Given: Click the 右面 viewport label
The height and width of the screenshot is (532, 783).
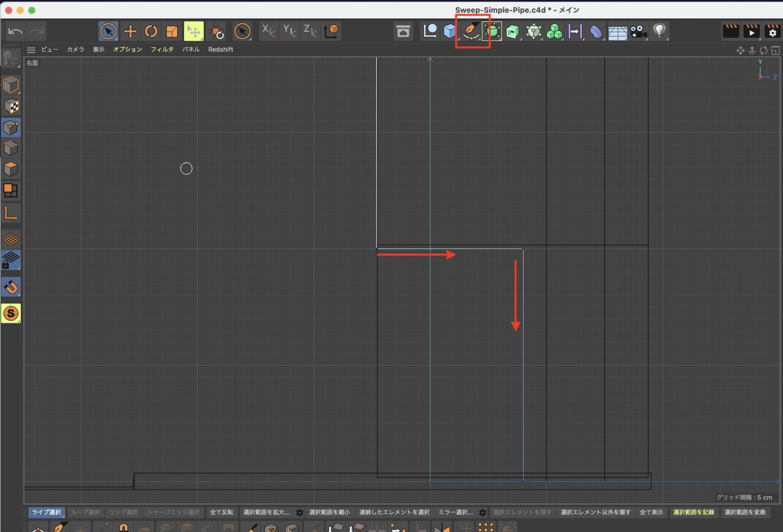Looking at the screenshot, I should click(32, 63).
